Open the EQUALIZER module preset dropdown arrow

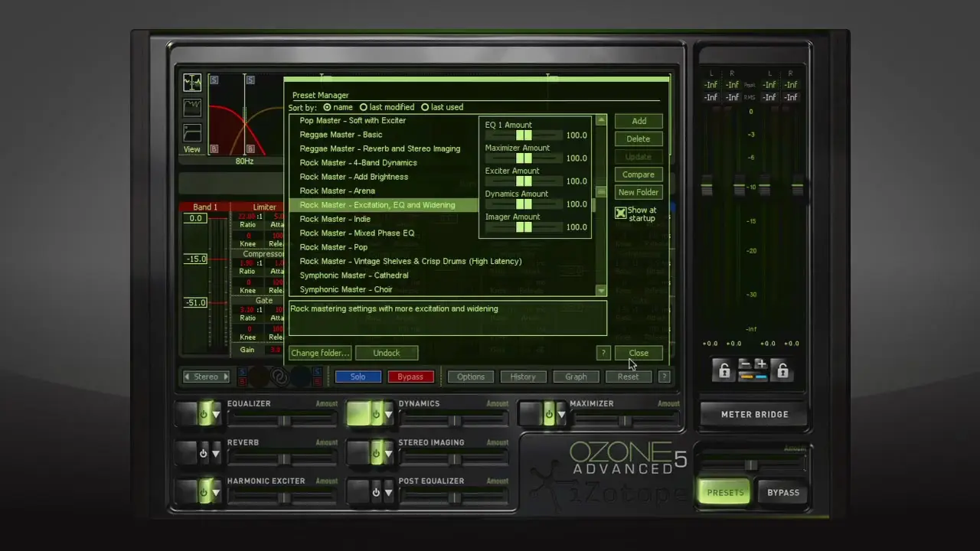pyautogui.click(x=216, y=415)
